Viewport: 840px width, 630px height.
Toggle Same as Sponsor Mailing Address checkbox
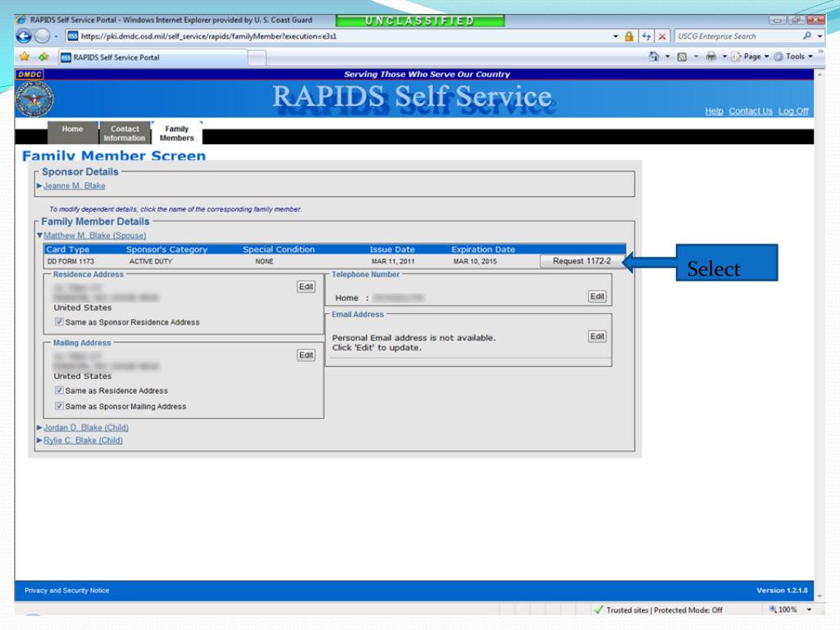click(59, 406)
